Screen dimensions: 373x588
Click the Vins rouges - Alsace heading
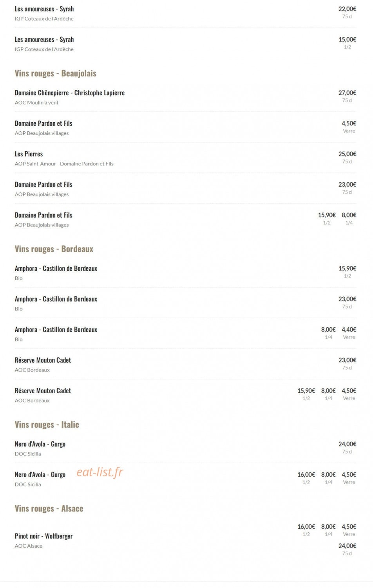49,508
